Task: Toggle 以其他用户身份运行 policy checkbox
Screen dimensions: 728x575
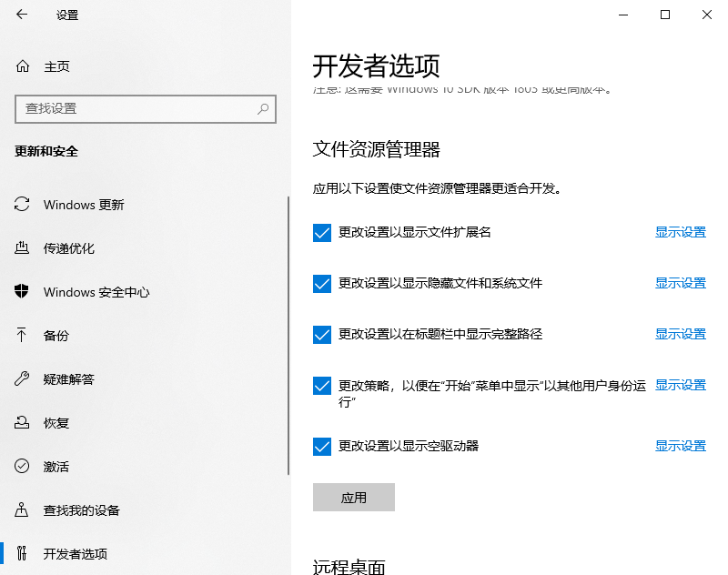Action: 322,386
